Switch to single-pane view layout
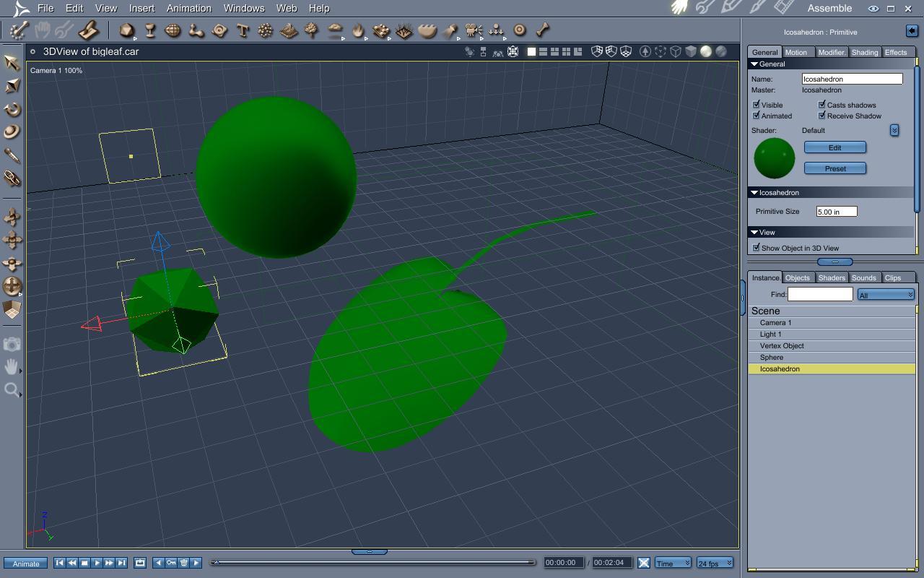924x578 pixels. pyautogui.click(x=532, y=51)
